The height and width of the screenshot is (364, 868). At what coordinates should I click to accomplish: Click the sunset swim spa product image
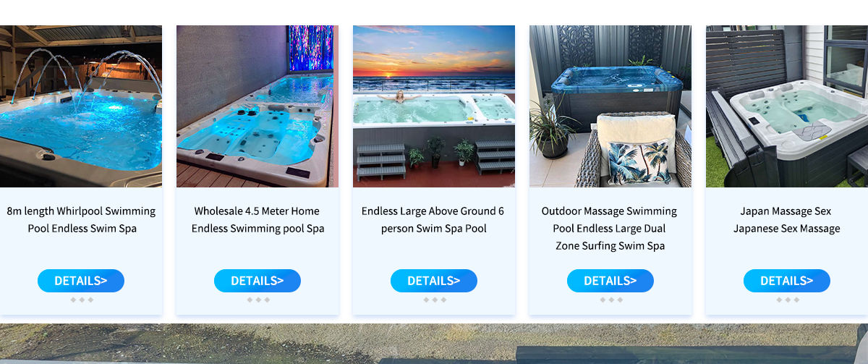click(434, 106)
